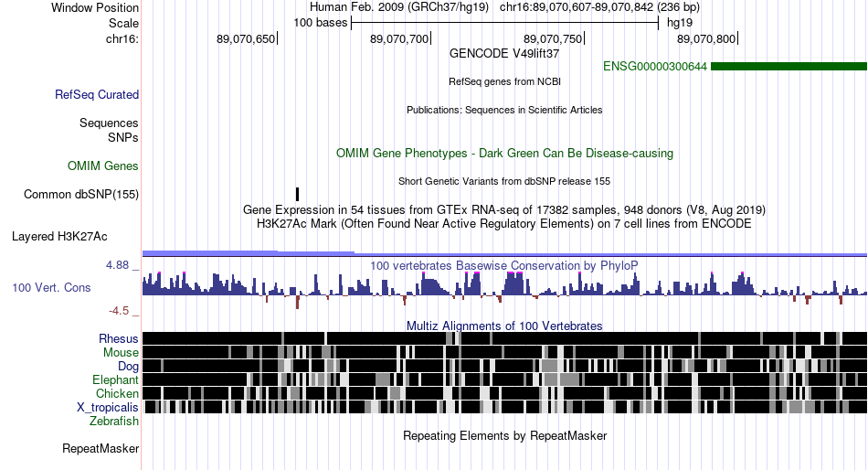Image resolution: width=868 pixels, height=470 pixels.
Task: Click the Sequences track label
Action: click(x=109, y=123)
